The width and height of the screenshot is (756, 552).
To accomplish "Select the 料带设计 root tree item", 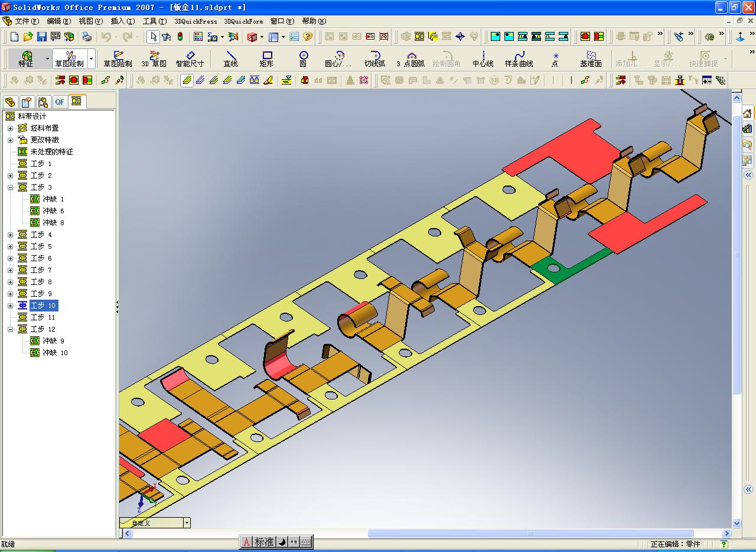I will tap(32, 116).
